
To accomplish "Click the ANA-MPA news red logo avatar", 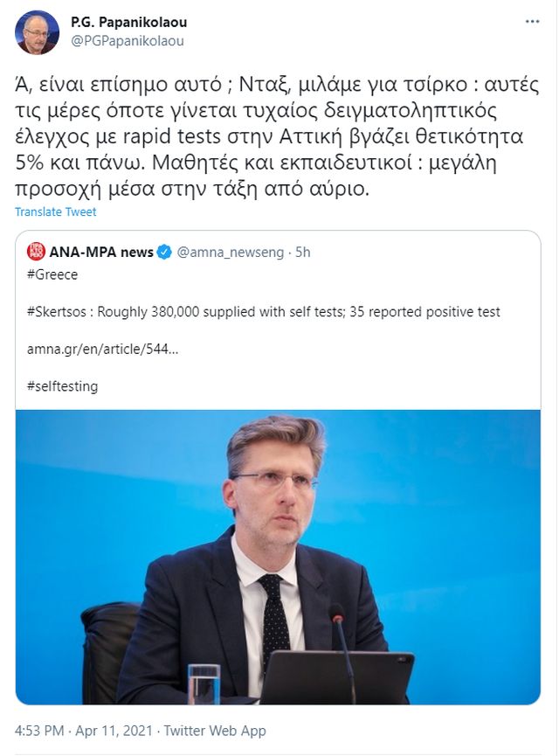I will click(36, 252).
